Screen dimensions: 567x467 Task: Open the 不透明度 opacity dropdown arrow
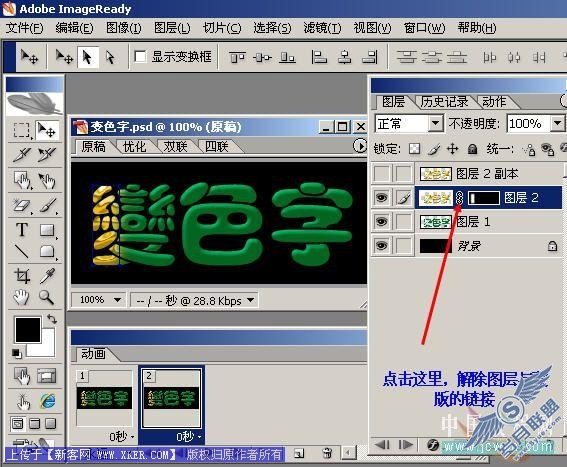[x=558, y=124]
